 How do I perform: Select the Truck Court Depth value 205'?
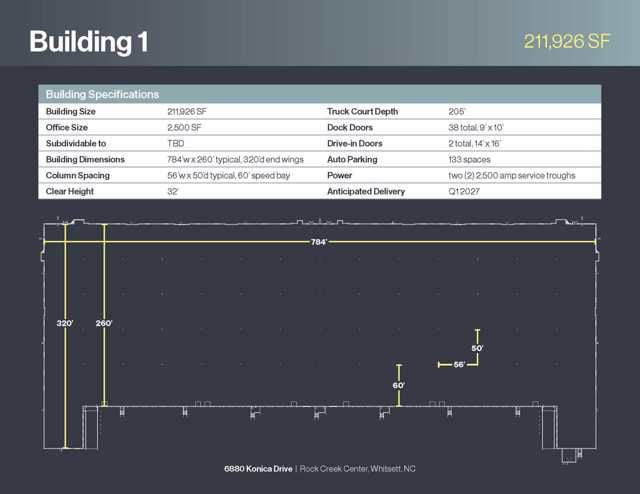pyautogui.click(x=458, y=111)
